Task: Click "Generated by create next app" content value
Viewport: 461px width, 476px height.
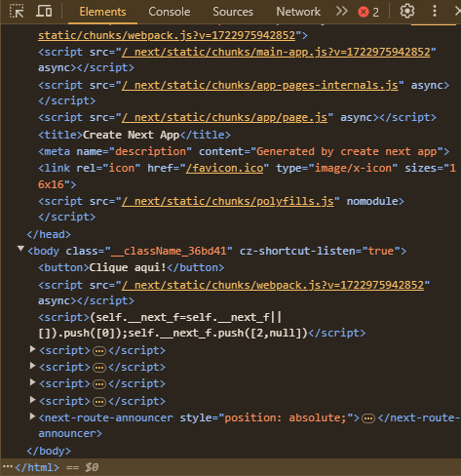Action: pyautogui.click(x=347, y=151)
